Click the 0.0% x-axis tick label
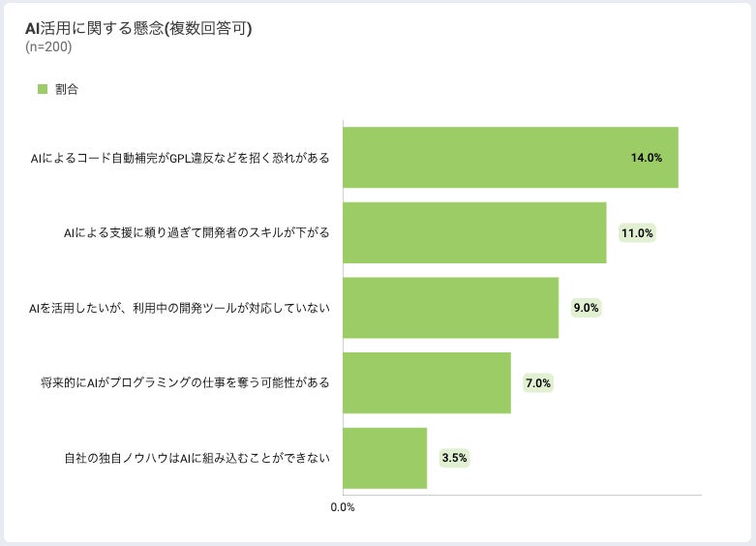Screen dimensions: 756x546 (x=343, y=507)
